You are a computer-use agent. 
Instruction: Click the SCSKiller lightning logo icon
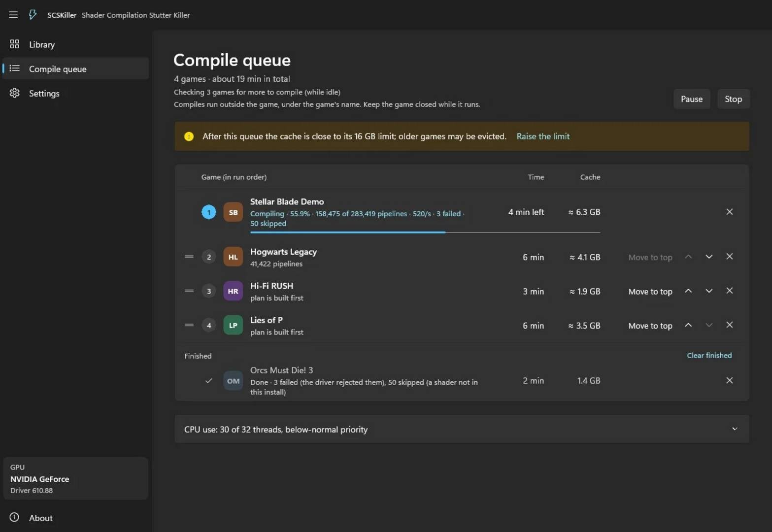pos(33,15)
